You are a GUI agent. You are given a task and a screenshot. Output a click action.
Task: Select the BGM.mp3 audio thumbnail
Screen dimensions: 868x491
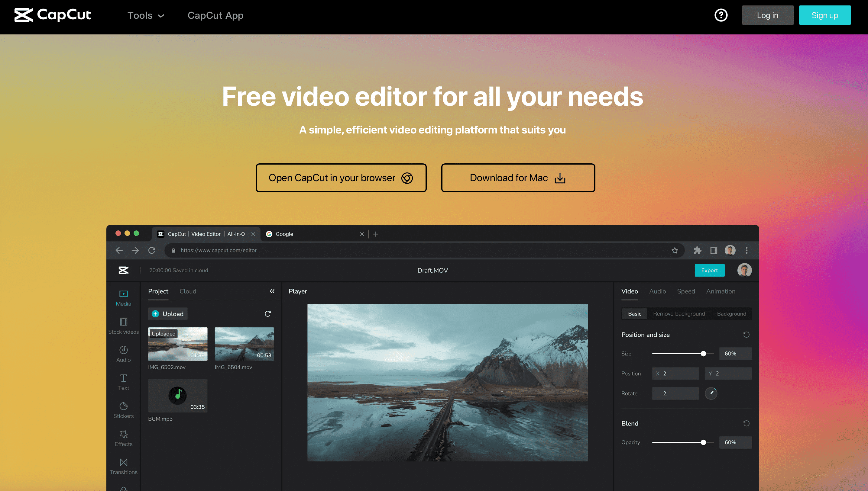(177, 396)
